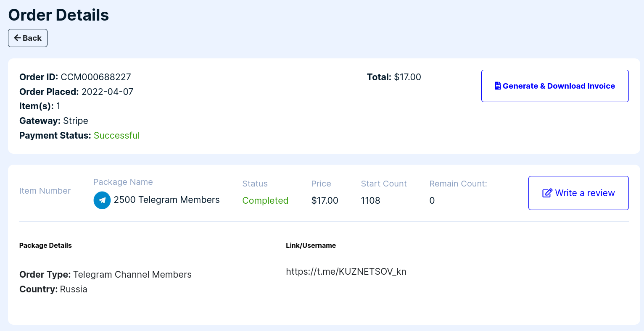The height and width of the screenshot is (331, 644).
Task: Select the Order ID CCM000688227 text
Action: (x=96, y=77)
